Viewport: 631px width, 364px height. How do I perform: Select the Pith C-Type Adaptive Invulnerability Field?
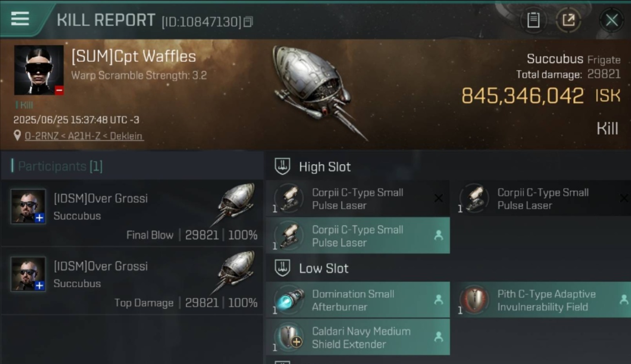541,300
